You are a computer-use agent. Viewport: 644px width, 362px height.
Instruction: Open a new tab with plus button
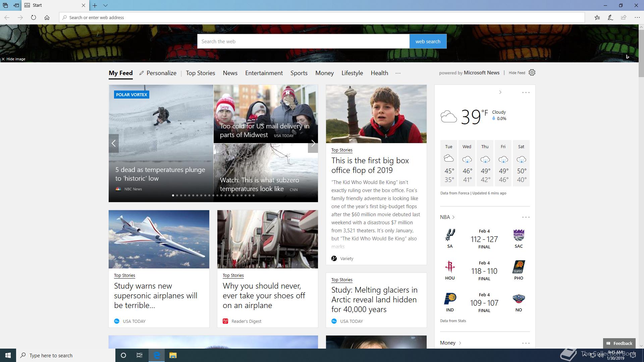(95, 5)
